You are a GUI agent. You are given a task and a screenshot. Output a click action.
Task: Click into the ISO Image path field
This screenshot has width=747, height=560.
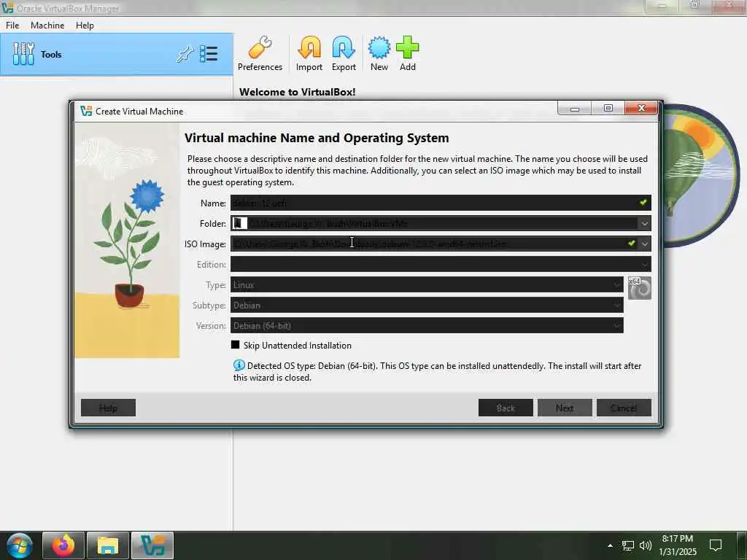tap(434, 244)
